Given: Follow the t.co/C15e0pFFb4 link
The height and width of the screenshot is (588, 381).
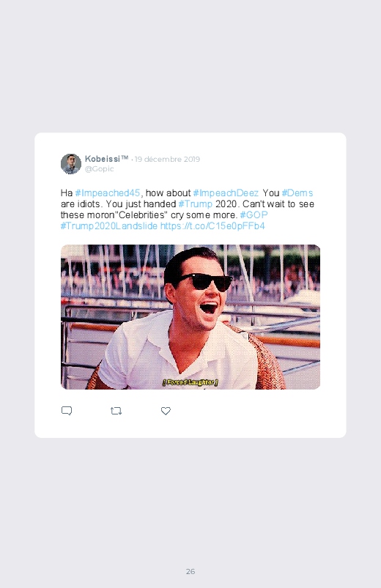Looking at the screenshot, I should coord(212,226).
